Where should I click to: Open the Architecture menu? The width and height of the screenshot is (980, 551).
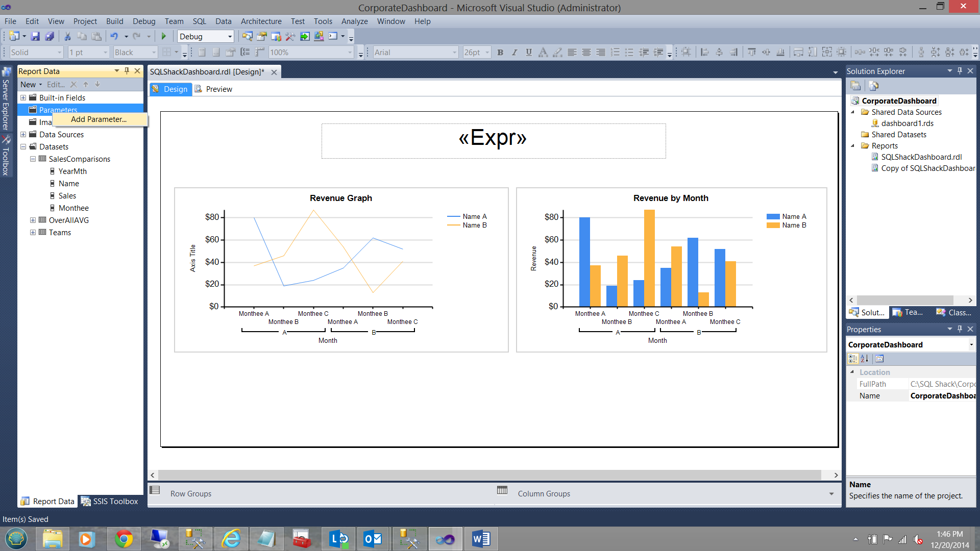pos(261,21)
